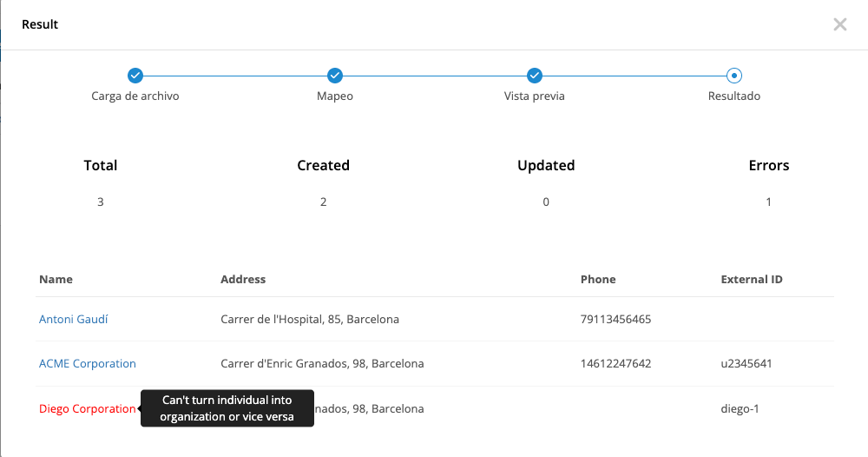This screenshot has width=868, height=457.
Task: Select the Vista previa step label
Action: 534,96
